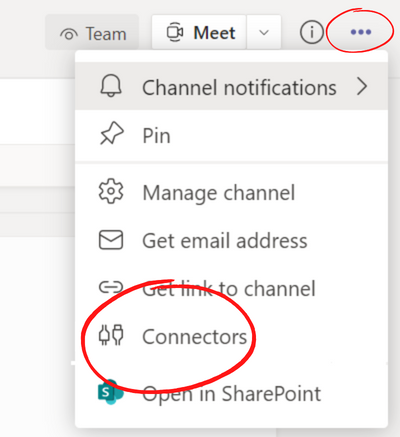
Task: Click the SharePoint logo icon
Action: (110, 392)
